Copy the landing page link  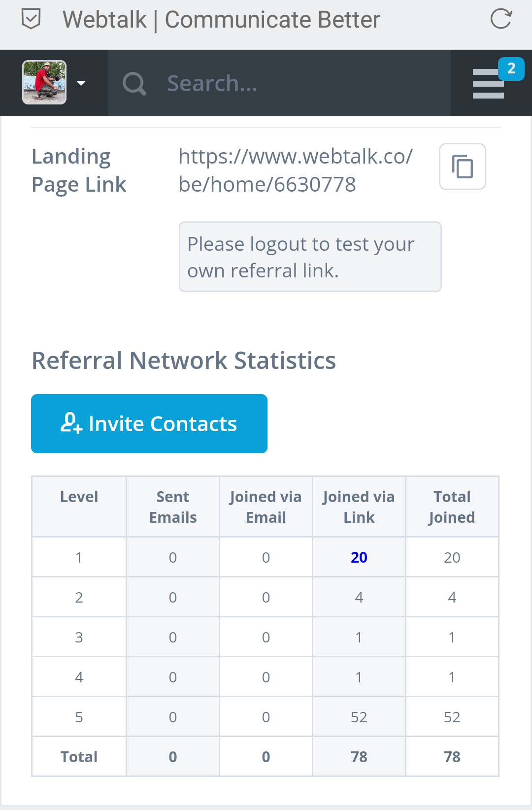point(462,167)
